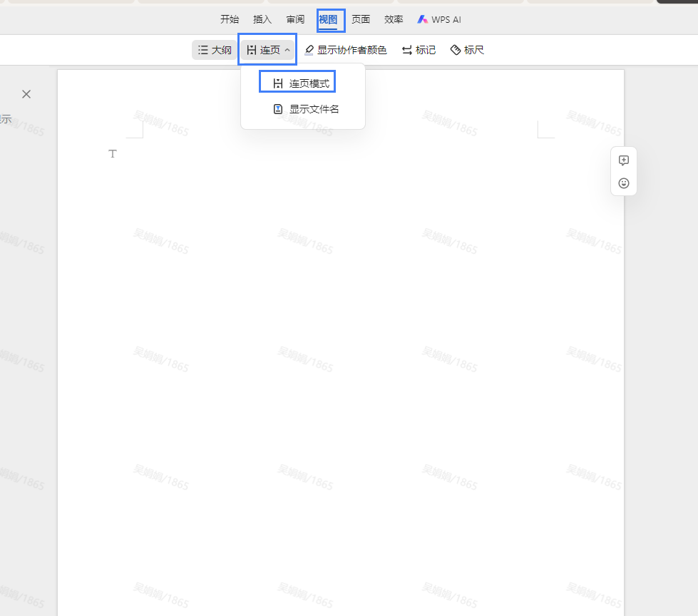The height and width of the screenshot is (616, 698).
Task: Click the 标记 toolbar button
Action: pyautogui.click(x=419, y=50)
